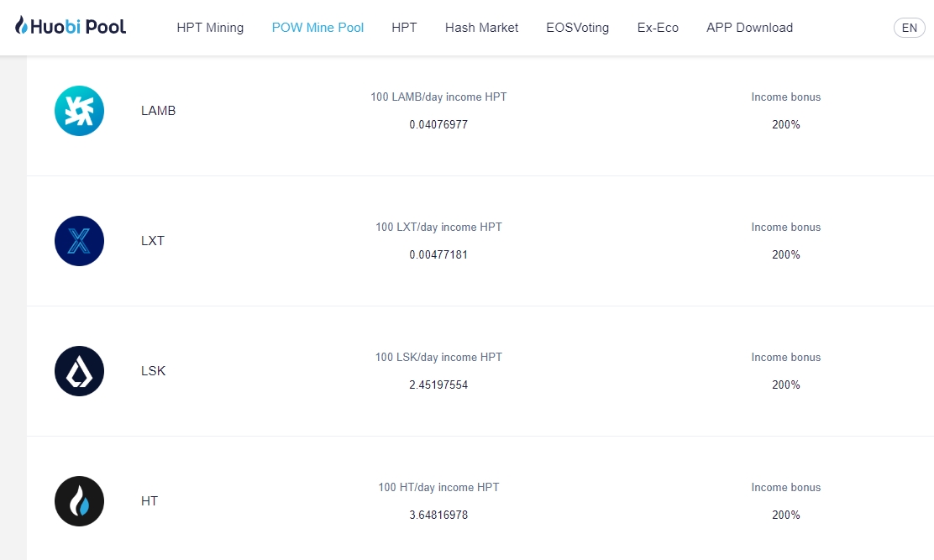934x560 pixels.
Task: Open APP Download page
Action: tap(749, 28)
